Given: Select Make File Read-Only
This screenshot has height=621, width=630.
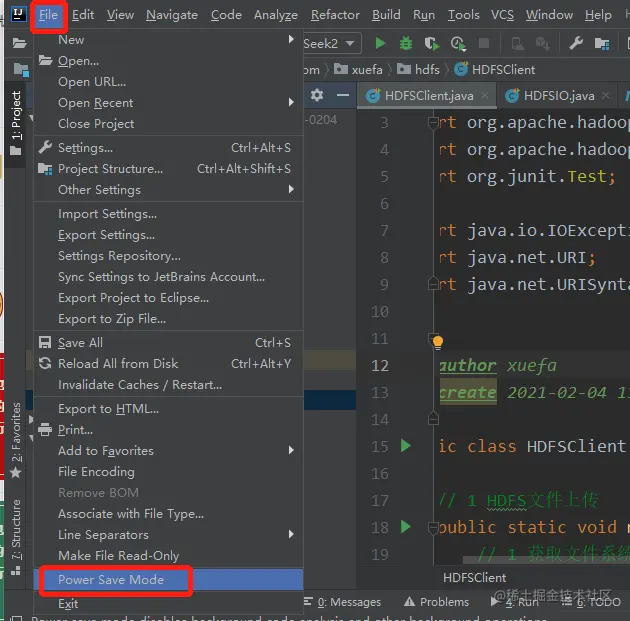Looking at the screenshot, I should (x=169, y=555).
